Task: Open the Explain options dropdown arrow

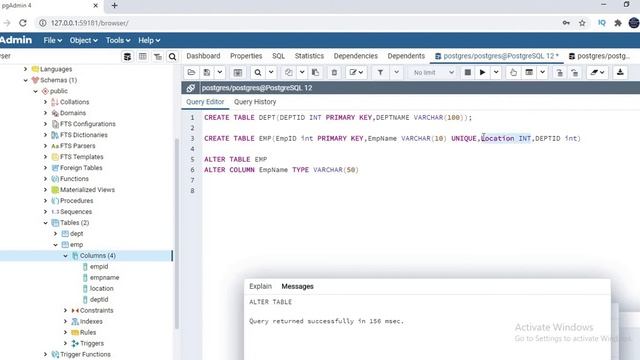Action: coord(542,73)
